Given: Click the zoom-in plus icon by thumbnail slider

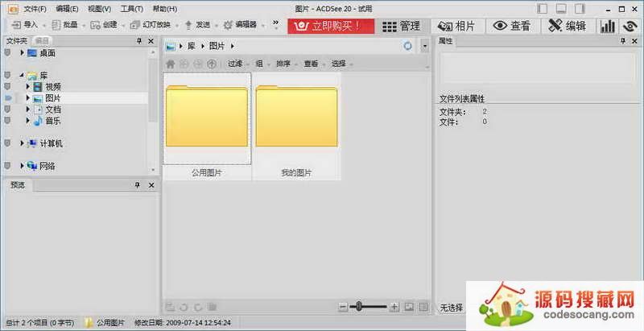Looking at the screenshot, I should [394, 307].
